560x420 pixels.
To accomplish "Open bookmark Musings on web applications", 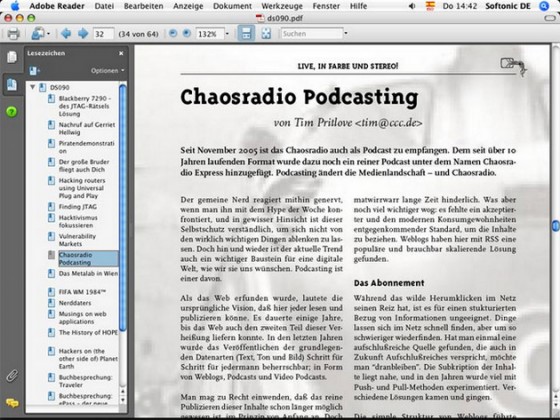I will (82, 318).
